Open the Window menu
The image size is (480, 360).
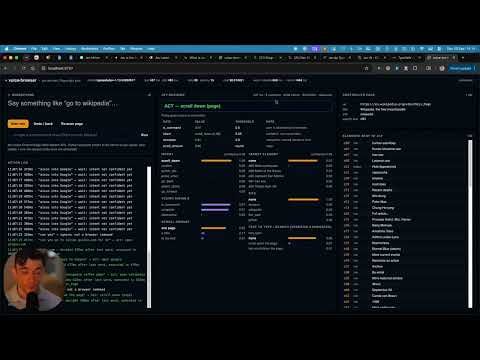(x=136, y=49)
